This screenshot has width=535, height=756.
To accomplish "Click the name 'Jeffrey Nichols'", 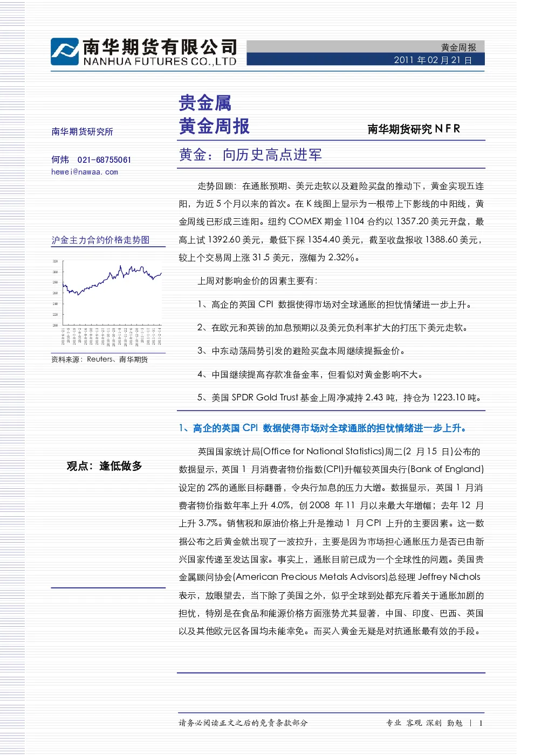I will (x=449, y=577).
